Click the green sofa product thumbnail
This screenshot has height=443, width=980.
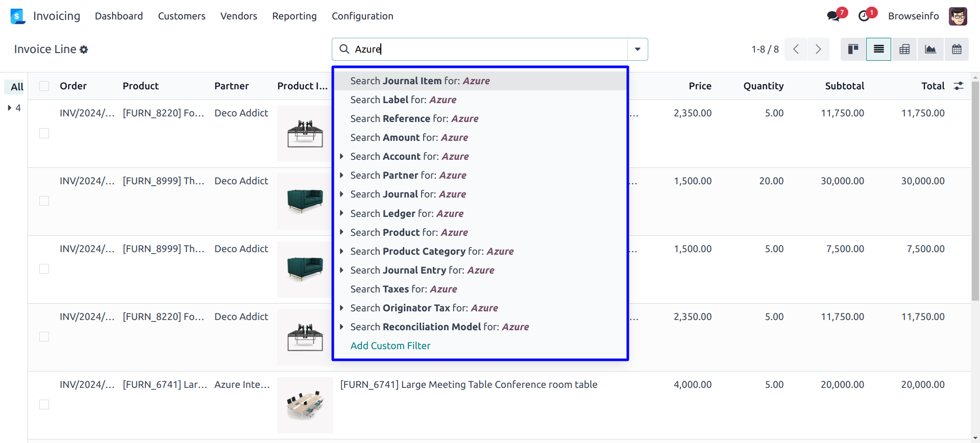click(x=305, y=201)
